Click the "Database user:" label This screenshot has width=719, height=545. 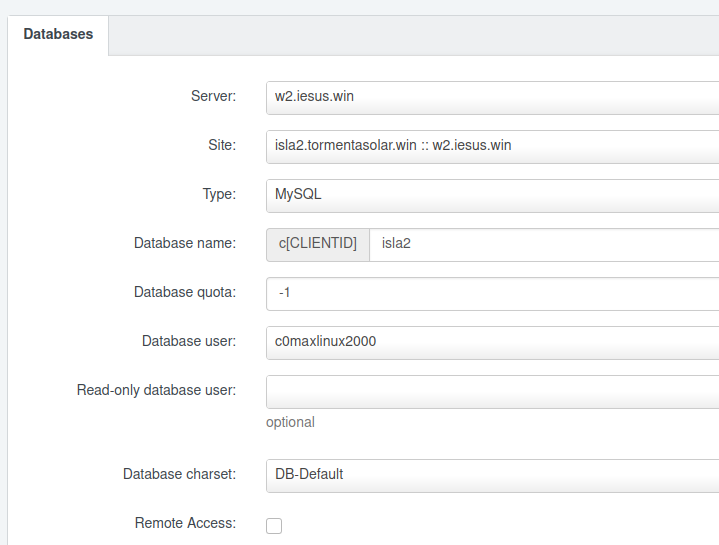coord(189,341)
